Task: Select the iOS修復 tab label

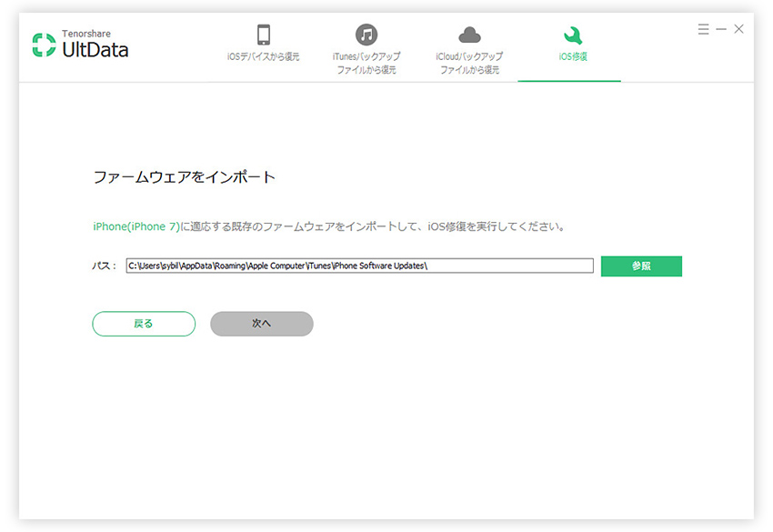Action: click(x=573, y=56)
